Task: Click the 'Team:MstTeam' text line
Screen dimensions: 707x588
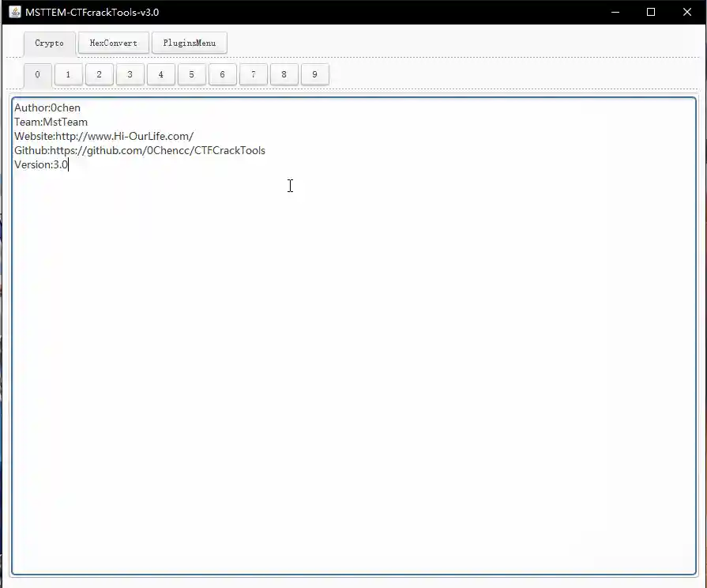Action: [51, 122]
